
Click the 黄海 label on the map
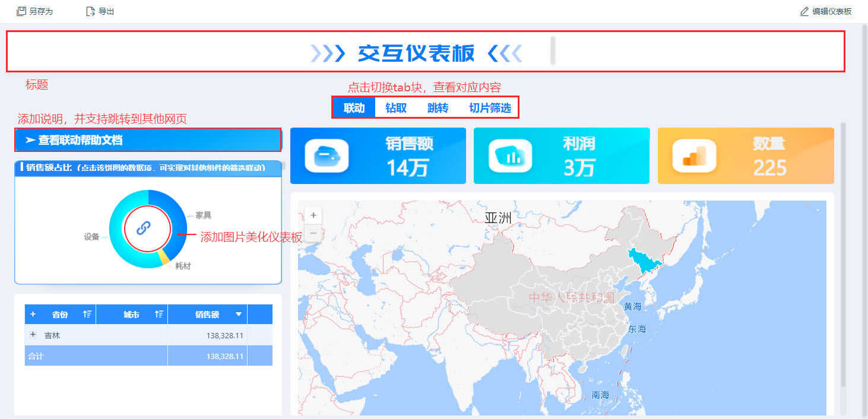click(x=633, y=307)
